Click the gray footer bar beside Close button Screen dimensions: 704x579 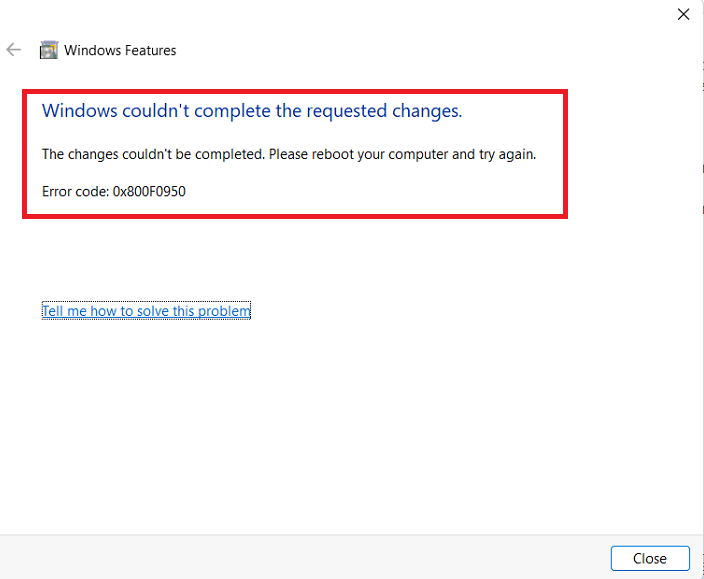[305, 557]
